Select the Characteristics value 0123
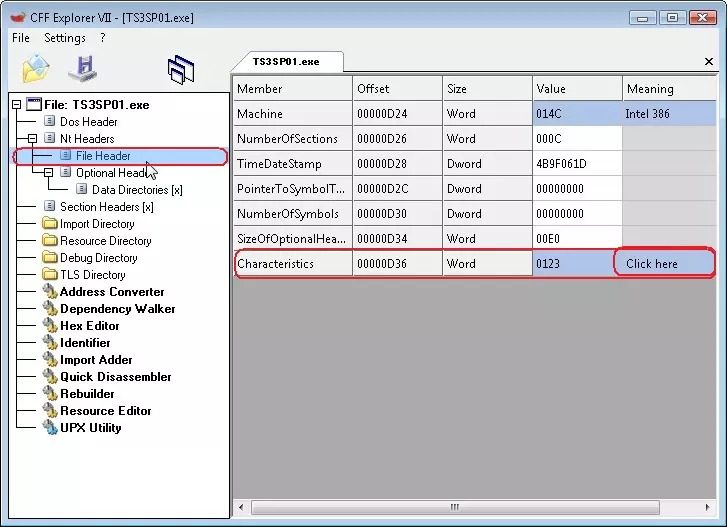727x527 pixels. (x=577, y=264)
